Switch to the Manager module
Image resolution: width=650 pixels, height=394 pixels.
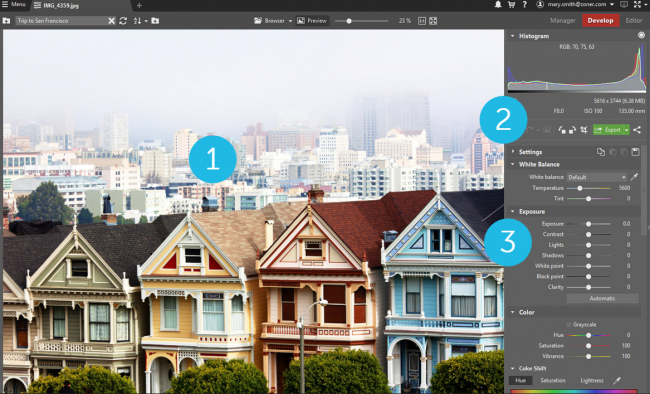pos(563,20)
